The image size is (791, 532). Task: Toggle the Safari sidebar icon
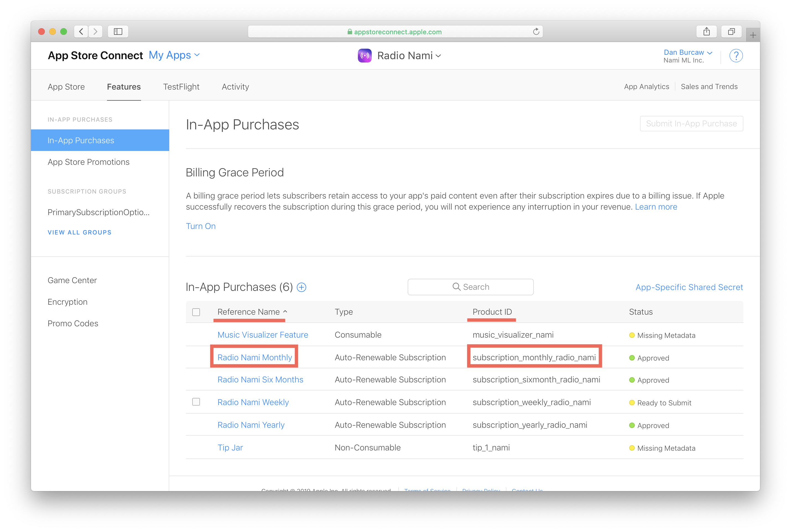[x=118, y=32]
